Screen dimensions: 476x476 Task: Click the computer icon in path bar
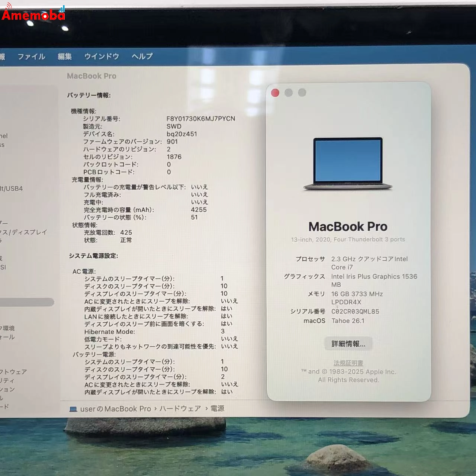[x=73, y=409]
